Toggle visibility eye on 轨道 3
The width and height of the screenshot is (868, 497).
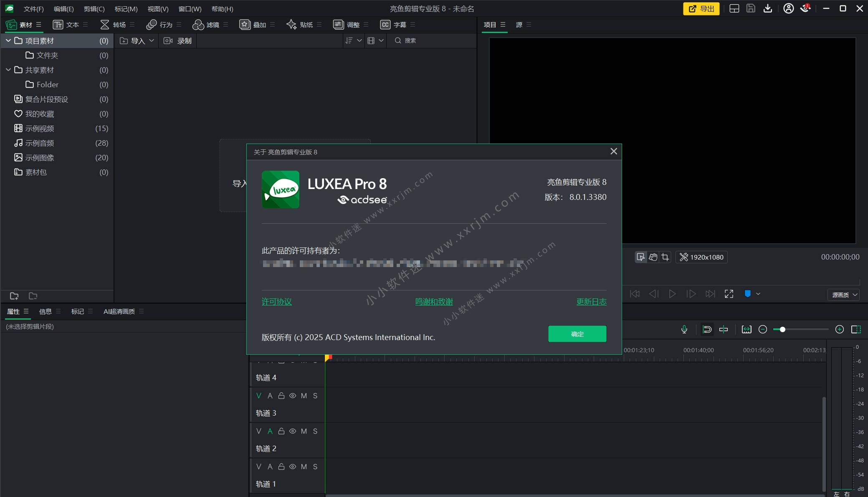[x=293, y=396]
